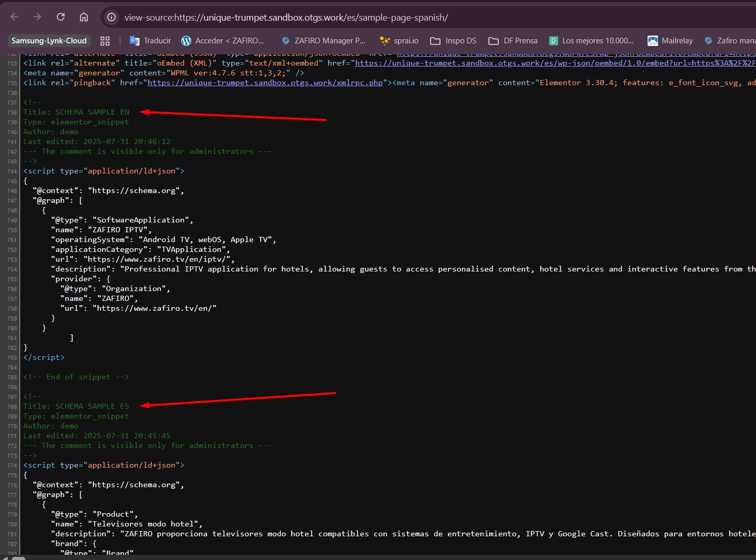Click the WPML generator meta tag line
This screenshot has height=560, width=756.
point(164,73)
